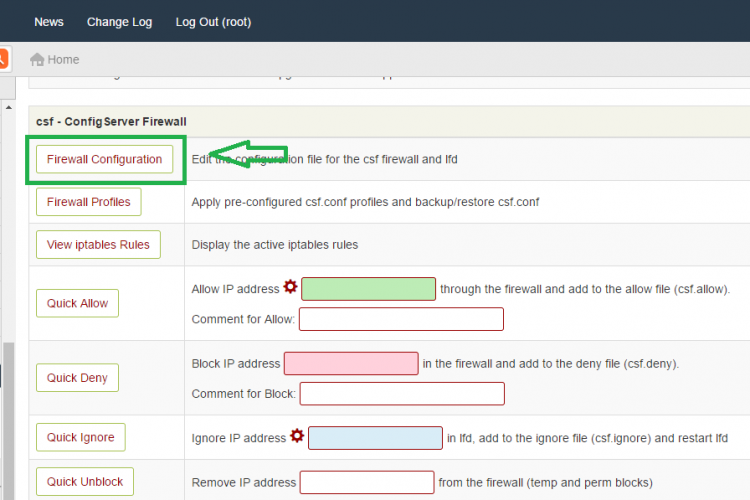The width and height of the screenshot is (750, 500).
Task: Click the gear icon beside Ignore IP address
Action: [x=297, y=436]
